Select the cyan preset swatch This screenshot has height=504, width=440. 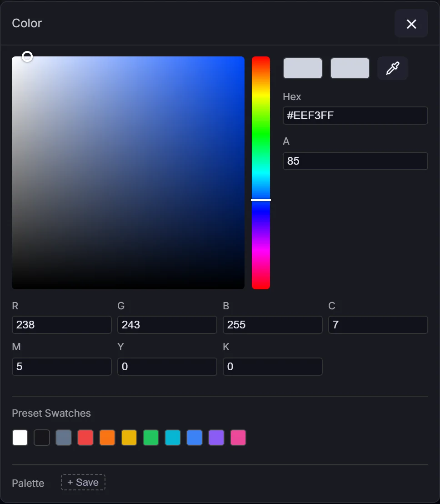(x=173, y=438)
